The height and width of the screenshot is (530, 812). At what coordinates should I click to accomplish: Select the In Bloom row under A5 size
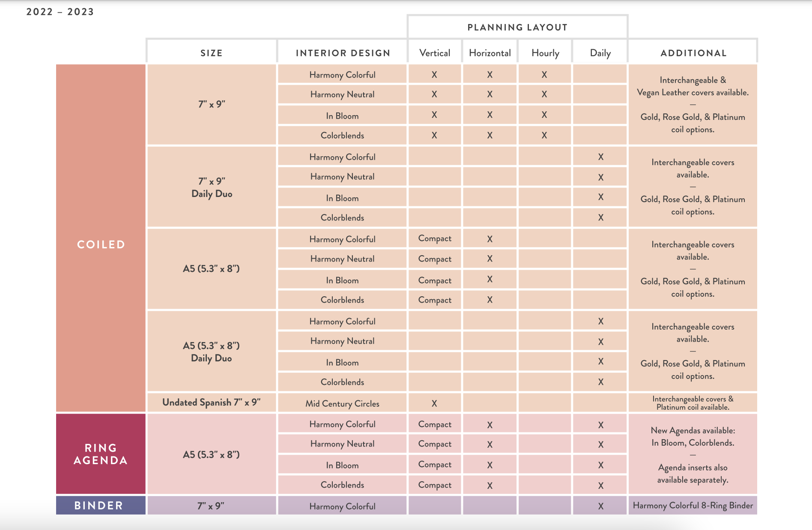(342, 280)
